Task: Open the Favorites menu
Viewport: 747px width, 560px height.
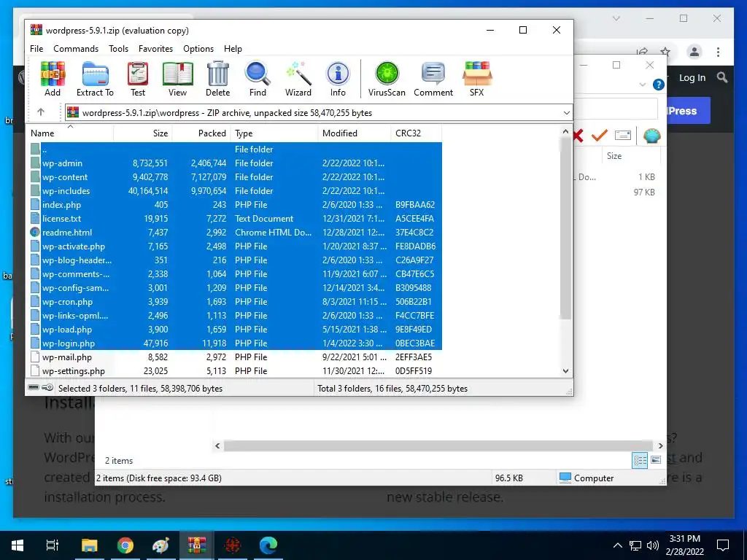Action: pyautogui.click(x=156, y=49)
